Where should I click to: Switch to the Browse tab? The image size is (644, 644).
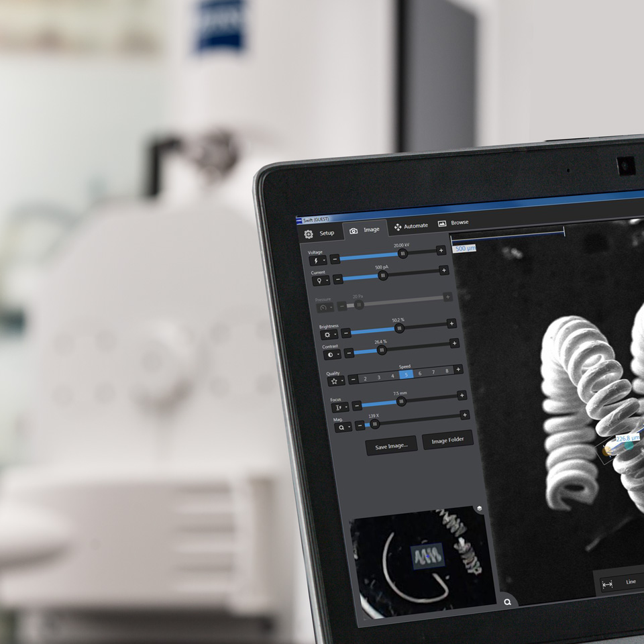coord(453,223)
